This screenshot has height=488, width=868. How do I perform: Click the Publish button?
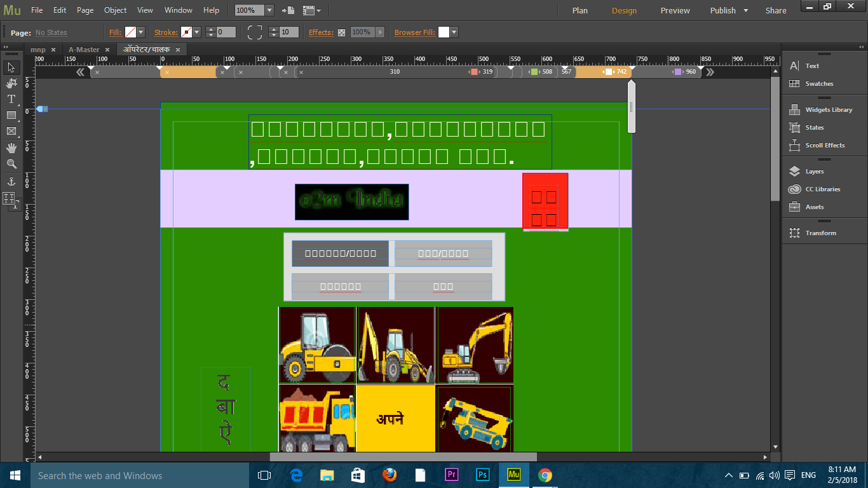click(723, 10)
